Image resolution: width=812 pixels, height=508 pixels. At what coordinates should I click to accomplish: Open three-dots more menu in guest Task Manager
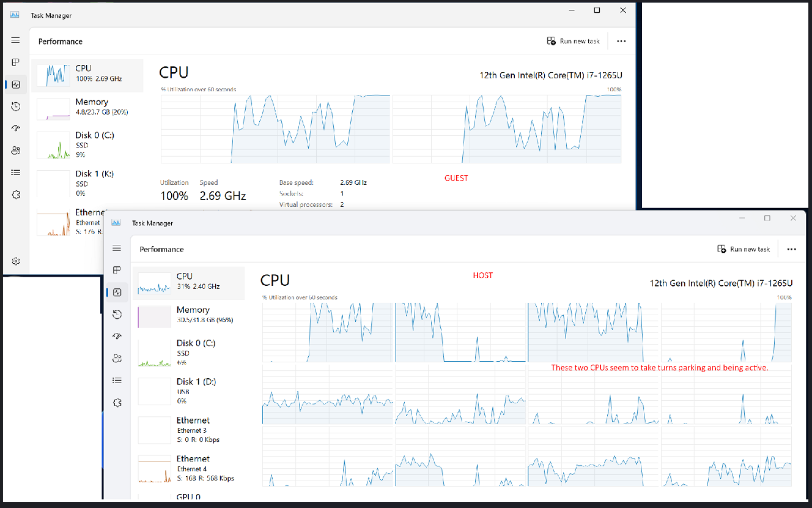click(x=621, y=41)
